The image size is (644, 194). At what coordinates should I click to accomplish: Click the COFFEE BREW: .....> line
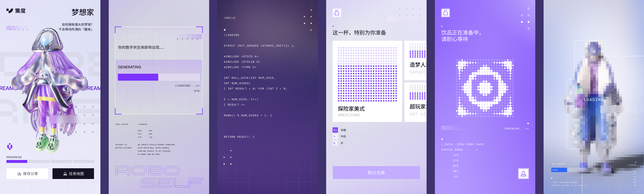tap(460, 150)
